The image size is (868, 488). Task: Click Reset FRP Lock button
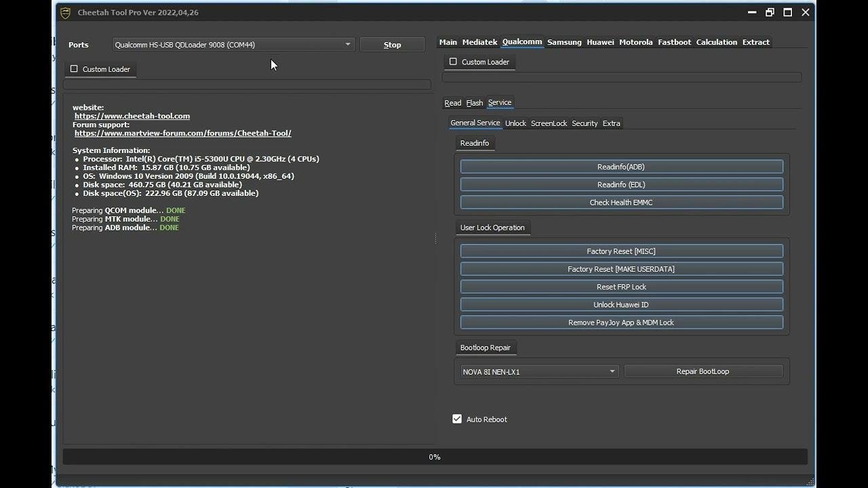[621, 287]
